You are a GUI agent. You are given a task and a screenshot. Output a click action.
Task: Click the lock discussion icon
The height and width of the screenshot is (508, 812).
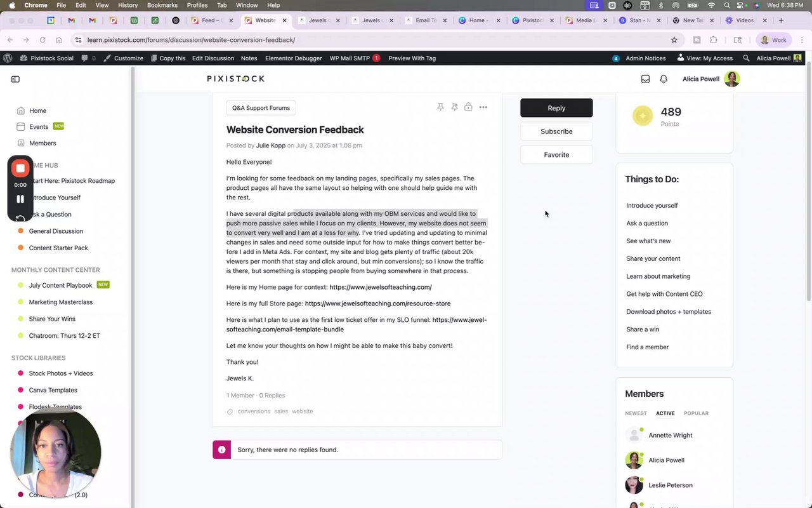point(468,107)
